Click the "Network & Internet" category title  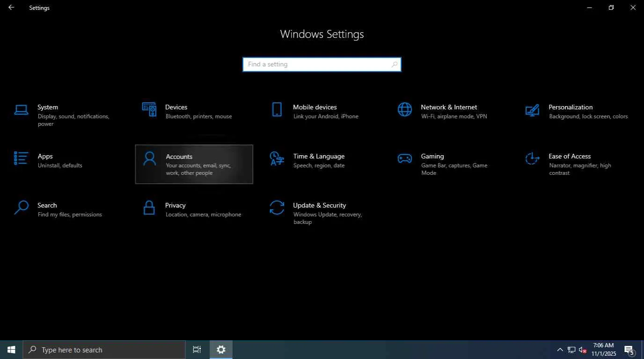point(449,108)
